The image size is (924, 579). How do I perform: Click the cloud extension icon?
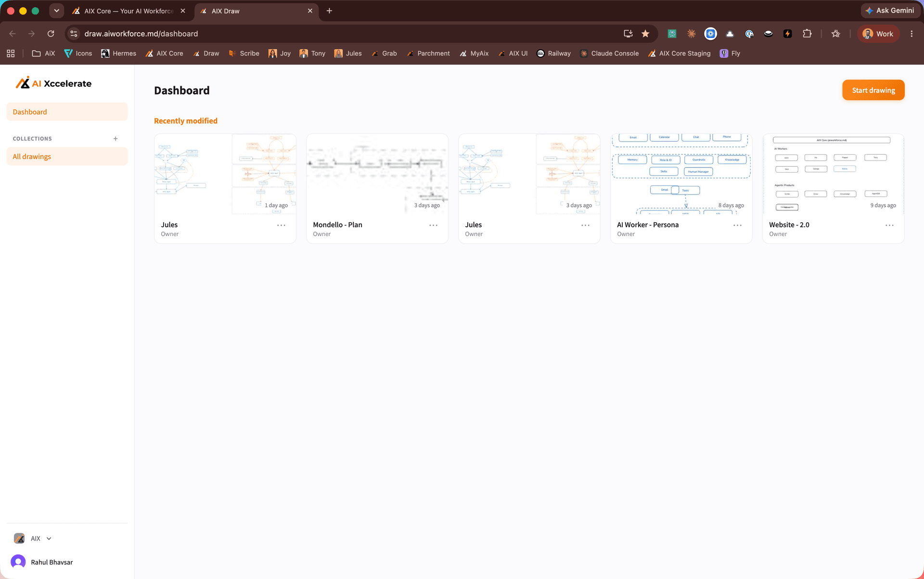pyautogui.click(x=730, y=34)
